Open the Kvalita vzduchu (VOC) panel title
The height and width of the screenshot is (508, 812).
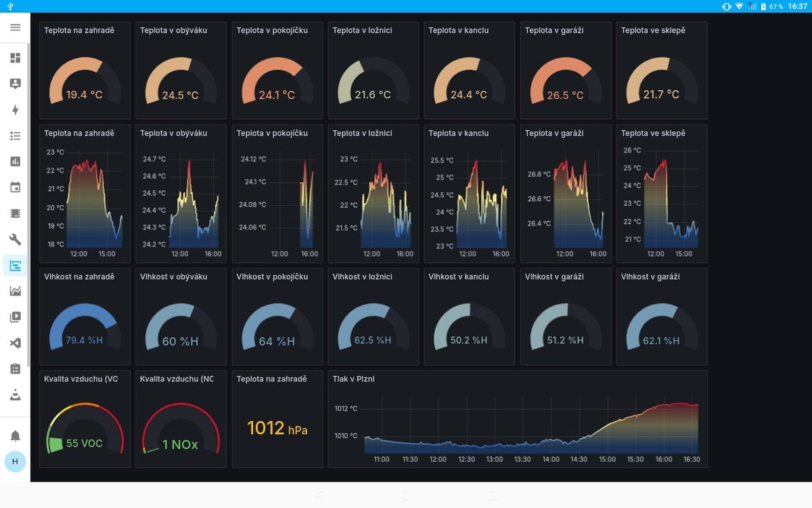(x=81, y=379)
